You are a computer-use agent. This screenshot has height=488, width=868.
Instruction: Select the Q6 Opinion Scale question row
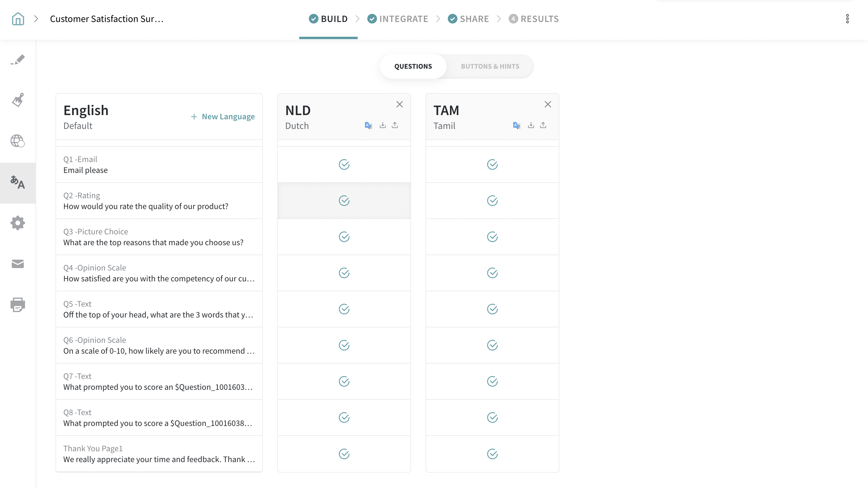click(159, 345)
